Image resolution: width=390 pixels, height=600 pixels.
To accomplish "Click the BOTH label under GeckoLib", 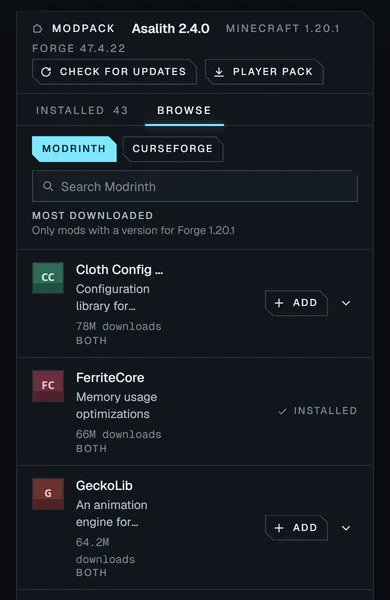I will tap(91, 573).
